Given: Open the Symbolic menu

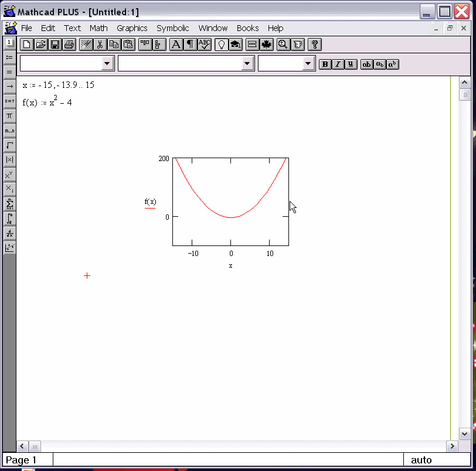Looking at the screenshot, I should [172, 28].
